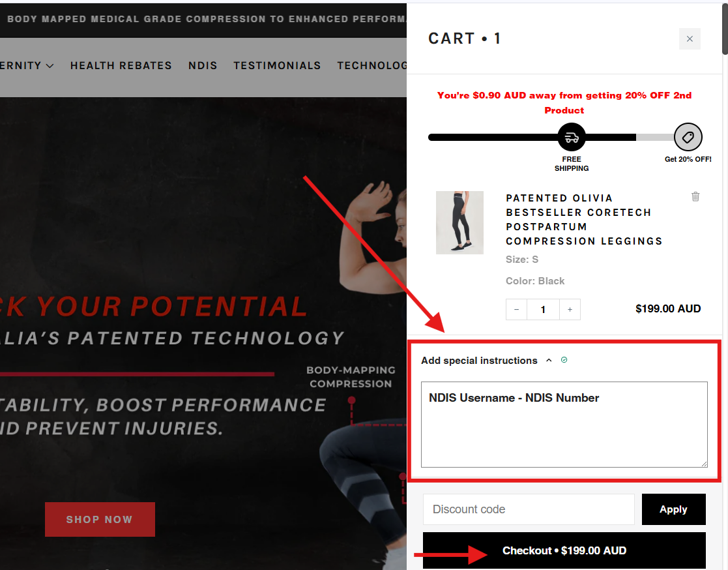Proceed to Checkout for $199.00 AUD

pyautogui.click(x=564, y=551)
